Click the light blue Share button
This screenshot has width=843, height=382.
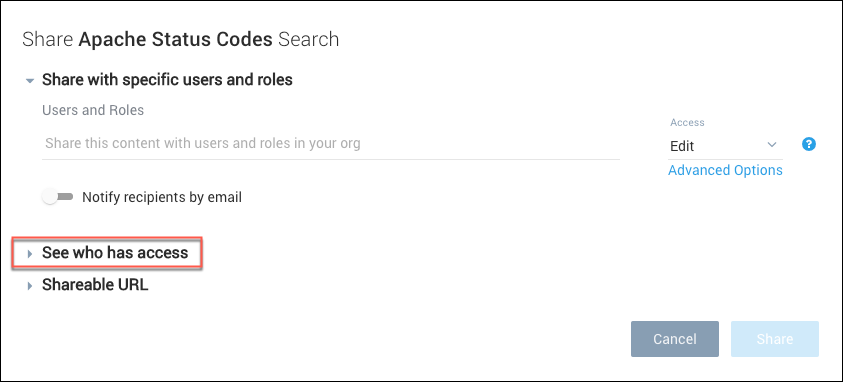[775, 339]
